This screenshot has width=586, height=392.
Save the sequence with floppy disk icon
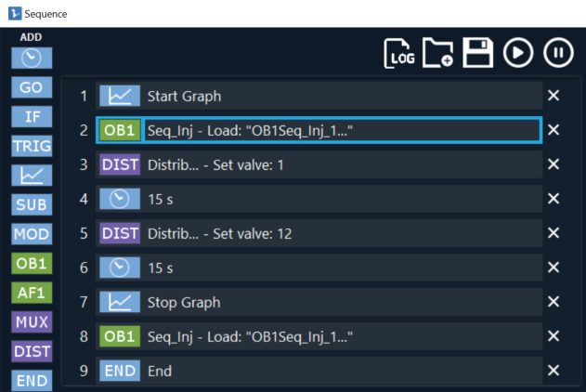click(x=477, y=53)
